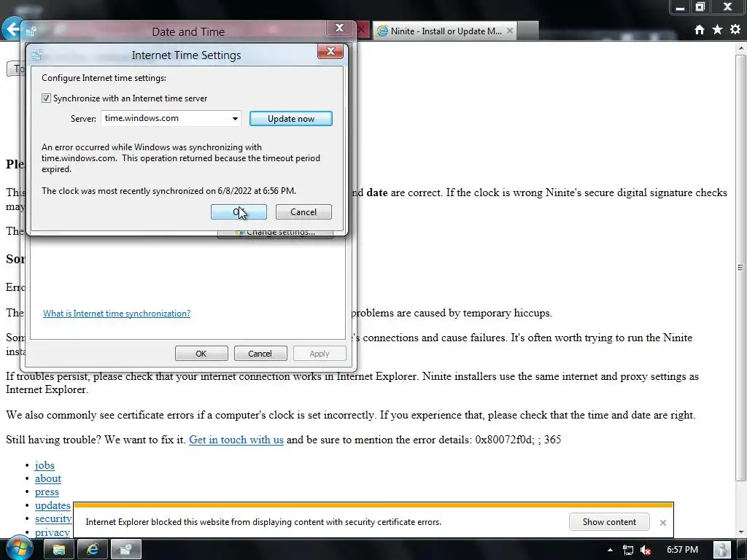The image size is (747, 560).
Task: Switch to the Ninite - Install or Update tab
Action: click(444, 31)
